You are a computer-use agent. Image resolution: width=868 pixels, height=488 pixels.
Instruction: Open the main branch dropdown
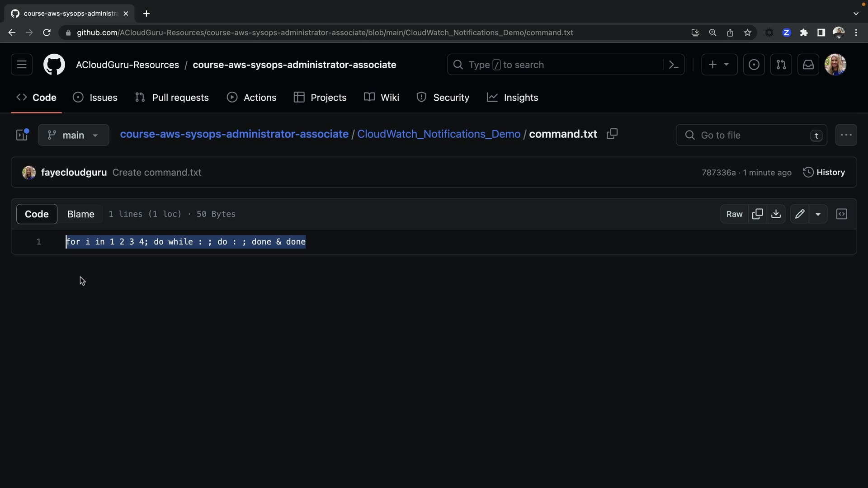click(x=73, y=135)
